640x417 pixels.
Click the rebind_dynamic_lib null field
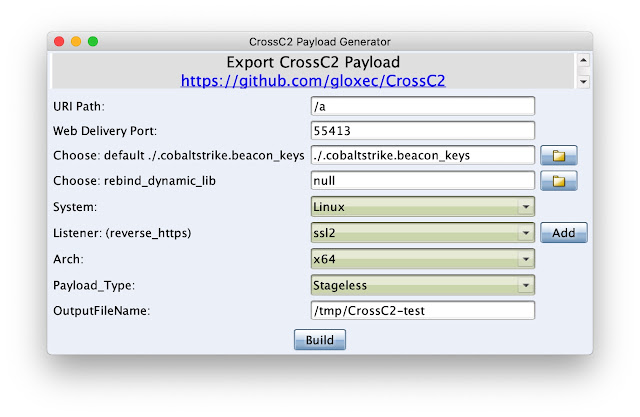tap(422, 181)
